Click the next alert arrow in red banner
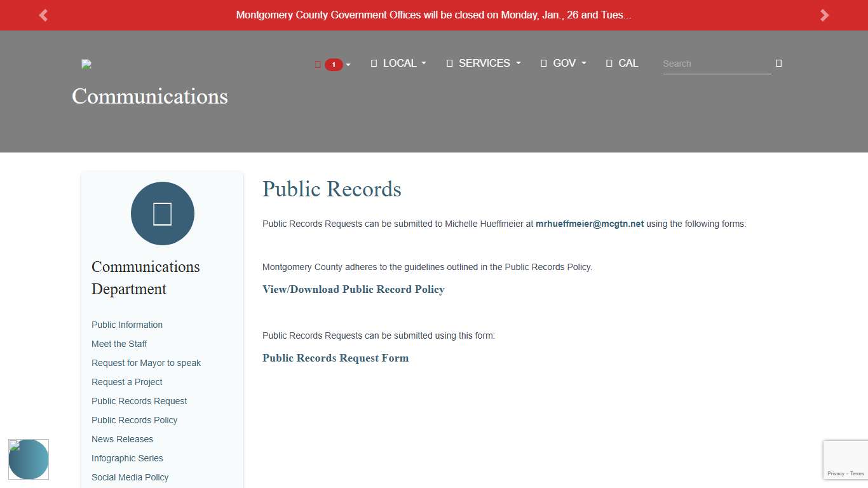The width and height of the screenshot is (868, 488). (824, 15)
